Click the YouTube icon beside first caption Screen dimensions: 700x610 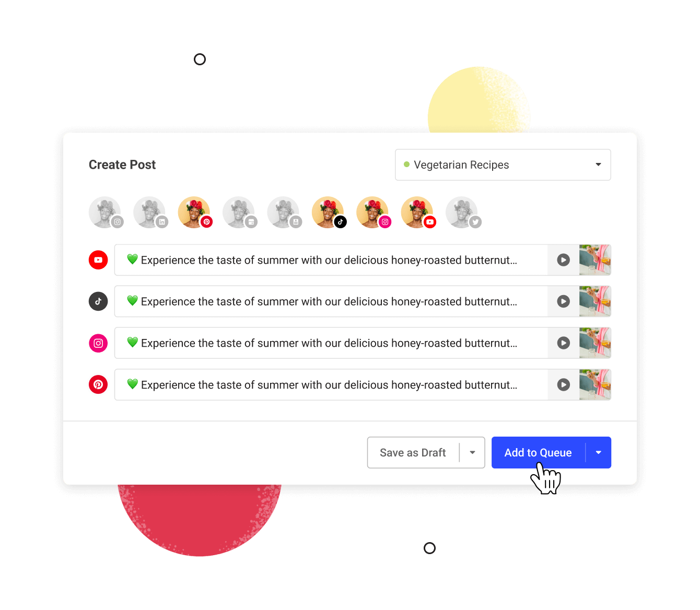pos(98,260)
